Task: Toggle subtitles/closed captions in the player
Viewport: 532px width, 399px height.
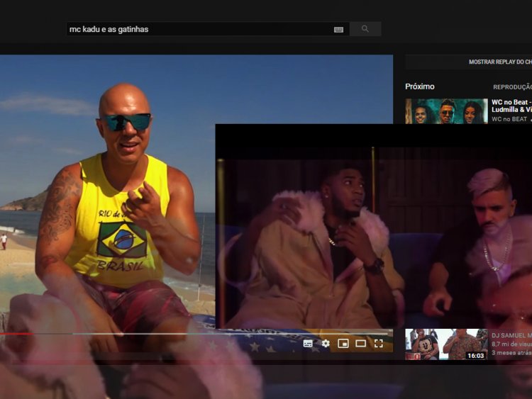Action: (x=308, y=343)
